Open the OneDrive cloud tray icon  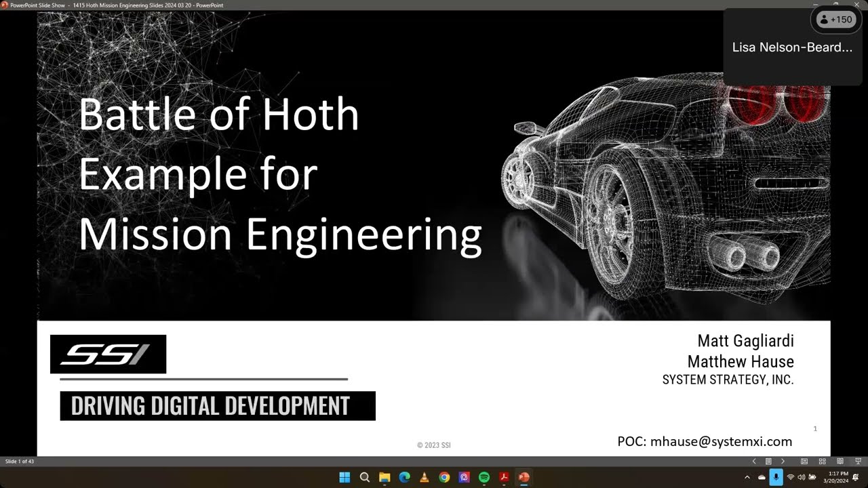point(762,477)
